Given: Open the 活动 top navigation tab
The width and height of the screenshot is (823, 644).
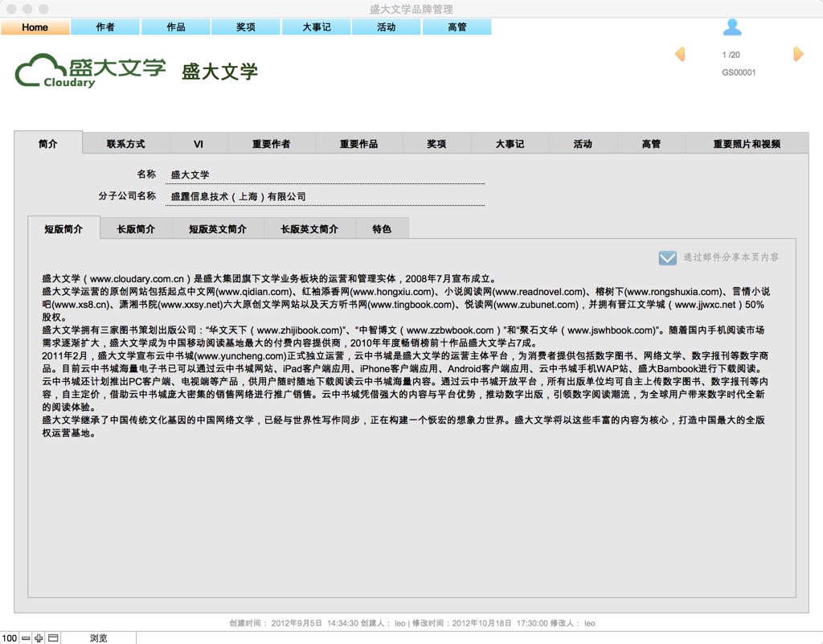Looking at the screenshot, I should 387,27.
